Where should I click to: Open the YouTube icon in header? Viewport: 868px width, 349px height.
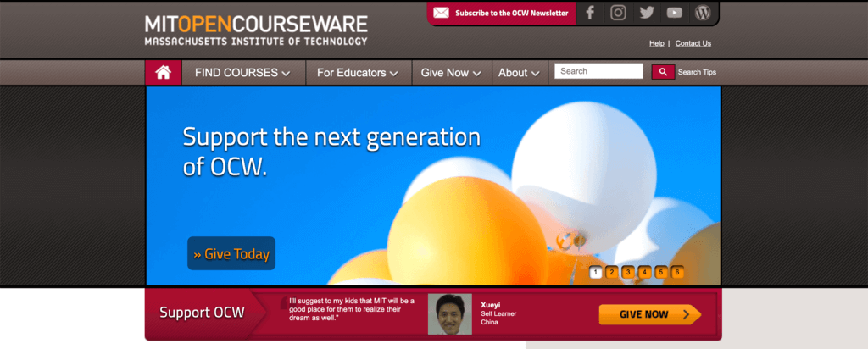[674, 13]
